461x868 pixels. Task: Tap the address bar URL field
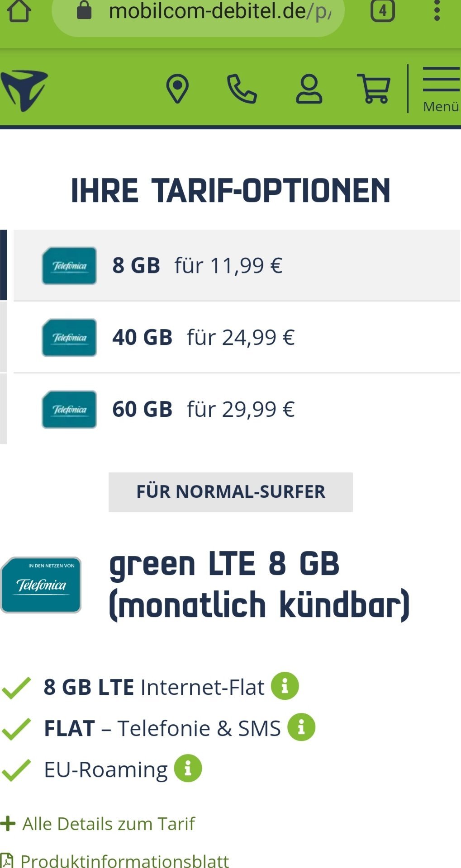pos(198,13)
